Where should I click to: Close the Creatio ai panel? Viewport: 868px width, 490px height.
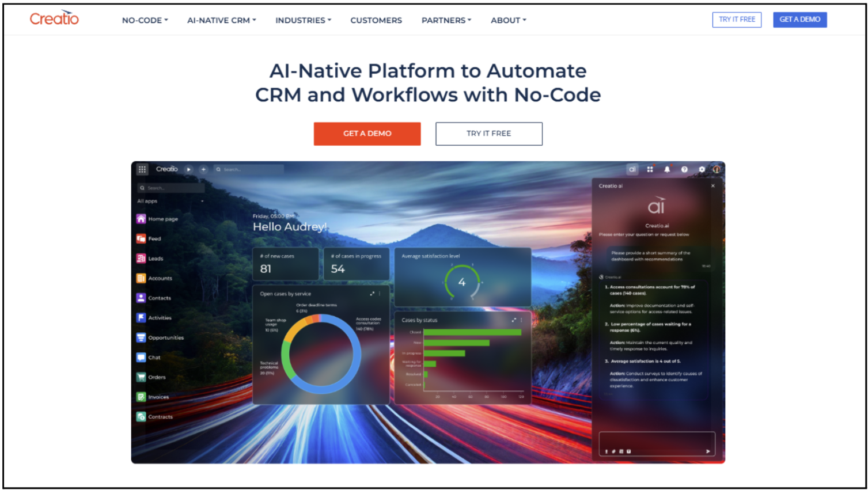coord(713,186)
